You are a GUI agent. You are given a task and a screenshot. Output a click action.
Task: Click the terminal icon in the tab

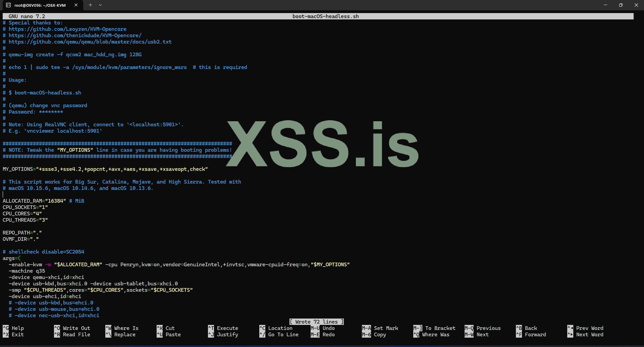point(8,5)
